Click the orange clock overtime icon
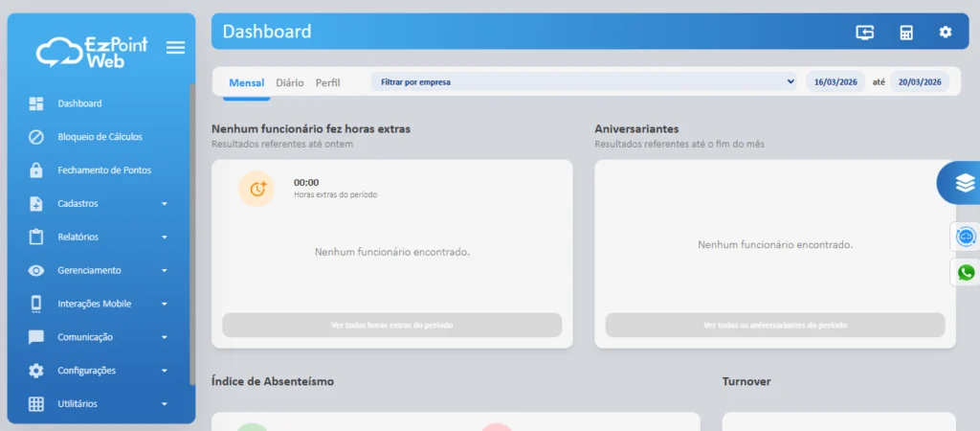The height and width of the screenshot is (431, 980). [256, 189]
